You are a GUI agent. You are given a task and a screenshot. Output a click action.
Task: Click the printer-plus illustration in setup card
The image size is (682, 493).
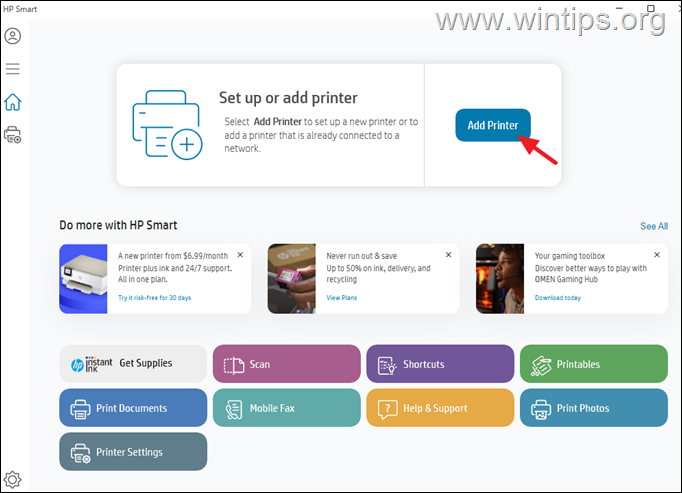pos(167,125)
